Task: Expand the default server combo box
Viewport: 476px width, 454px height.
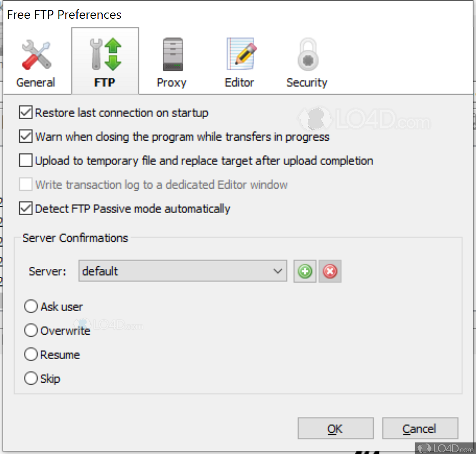Action: point(182,271)
